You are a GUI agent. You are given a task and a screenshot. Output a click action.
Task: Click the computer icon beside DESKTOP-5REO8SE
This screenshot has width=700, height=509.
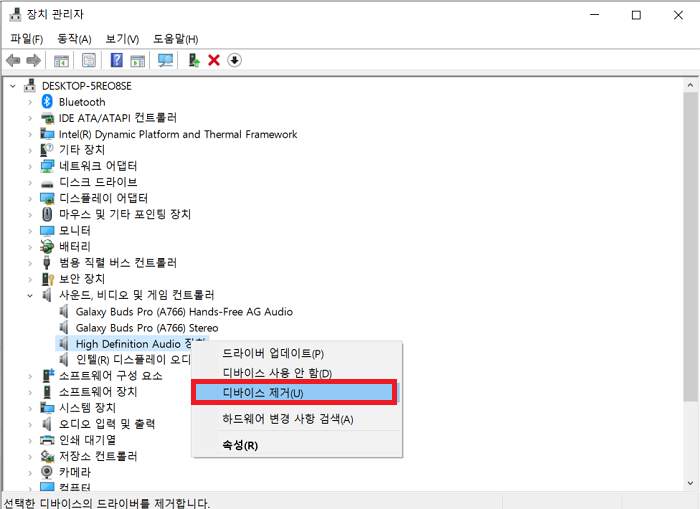pos(30,85)
